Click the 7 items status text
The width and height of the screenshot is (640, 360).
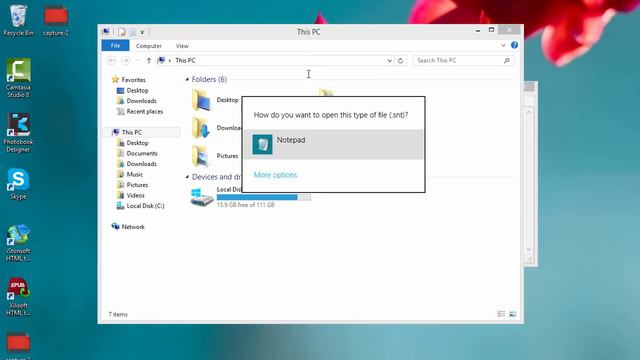[118, 314]
